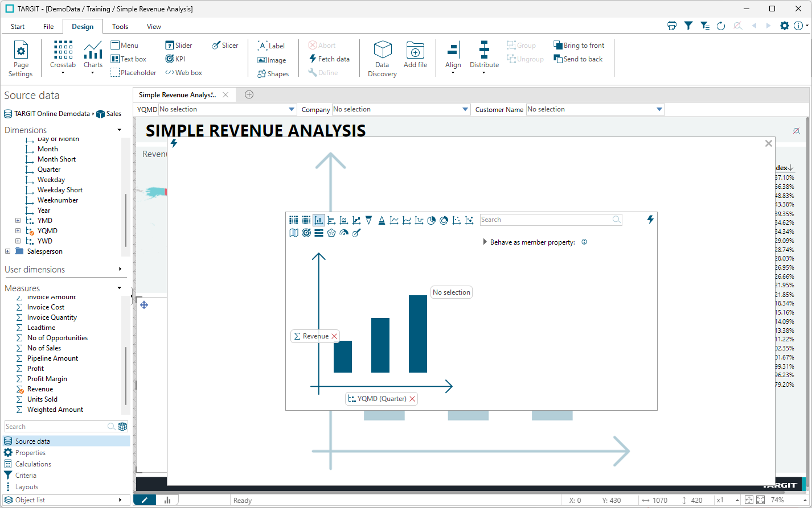Expand the YMD hierarchy node
Viewport: 812px width, 508px height.
(18, 221)
